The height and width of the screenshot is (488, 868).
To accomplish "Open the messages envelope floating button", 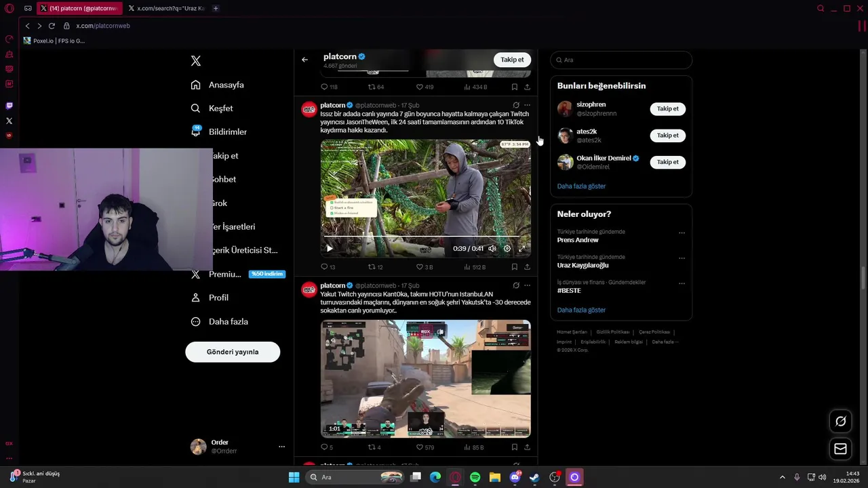I will click(840, 449).
